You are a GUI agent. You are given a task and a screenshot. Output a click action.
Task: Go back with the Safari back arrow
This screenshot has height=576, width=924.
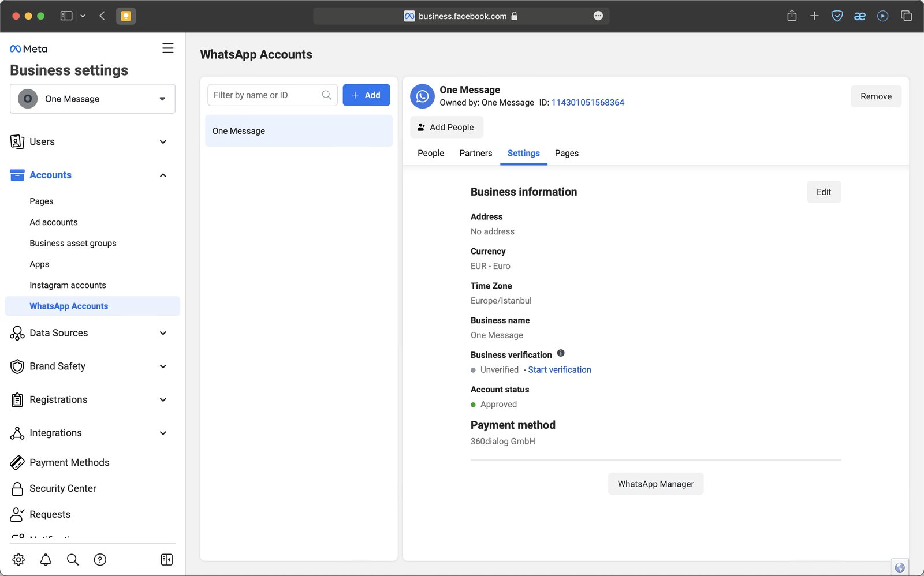(x=102, y=16)
